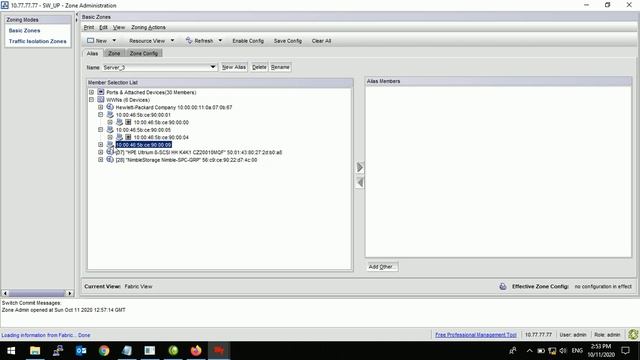The width and height of the screenshot is (640, 360).
Task: Expand Hewlett-Packard Company node
Action: click(100, 107)
